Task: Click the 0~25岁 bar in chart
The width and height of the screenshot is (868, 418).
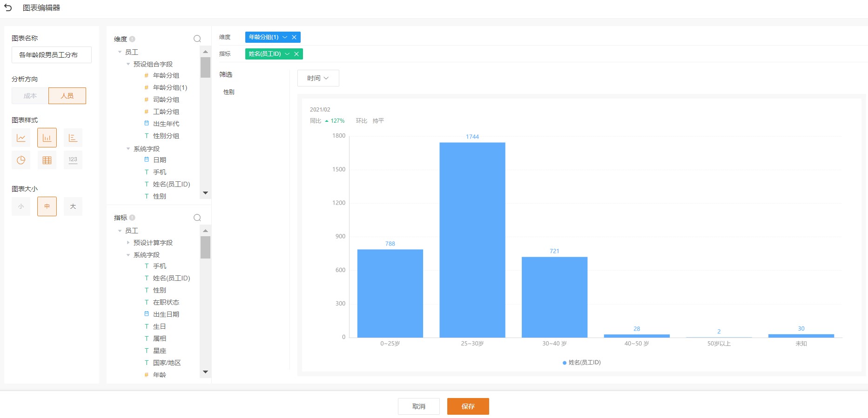Action: (x=390, y=293)
